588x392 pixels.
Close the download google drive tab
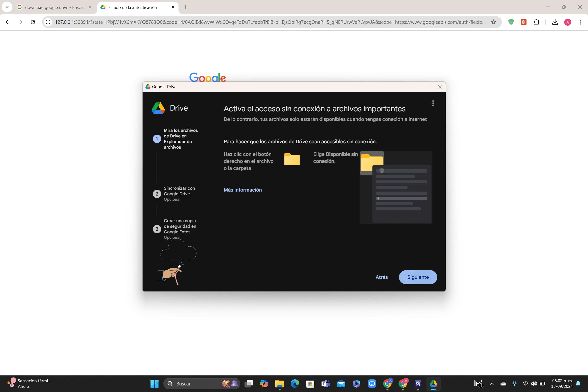coord(90,7)
